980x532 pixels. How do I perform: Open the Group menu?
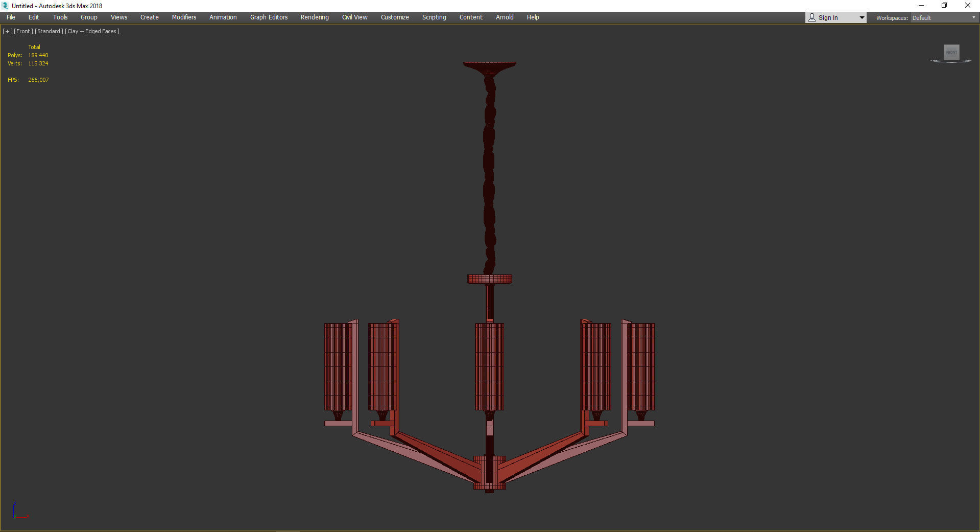click(x=89, y=17)
